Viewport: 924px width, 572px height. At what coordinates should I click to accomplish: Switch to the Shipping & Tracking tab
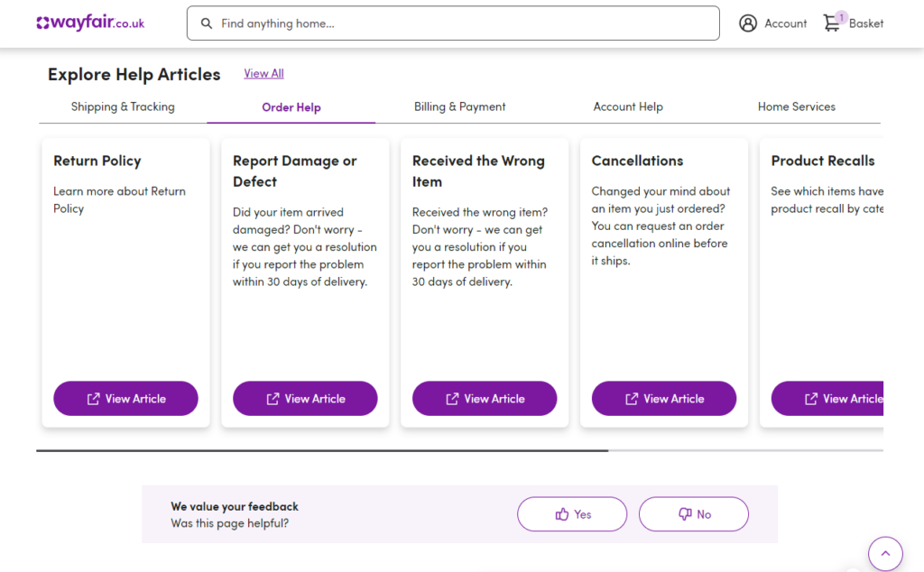pos(123,106)
